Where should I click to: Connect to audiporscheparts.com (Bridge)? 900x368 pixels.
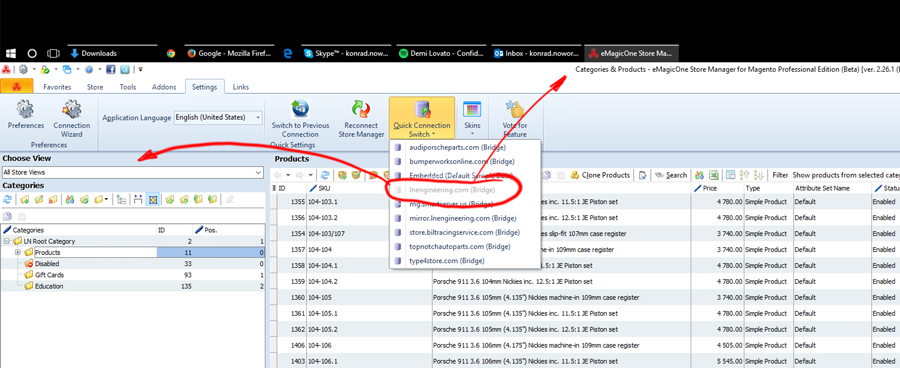[x=465, y=148]
